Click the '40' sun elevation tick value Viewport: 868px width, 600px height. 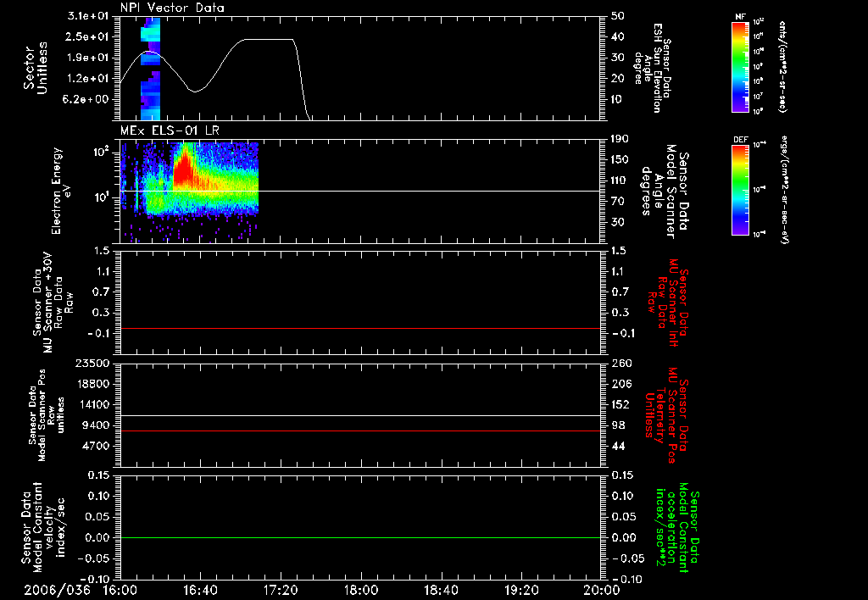tap(618, 36)
